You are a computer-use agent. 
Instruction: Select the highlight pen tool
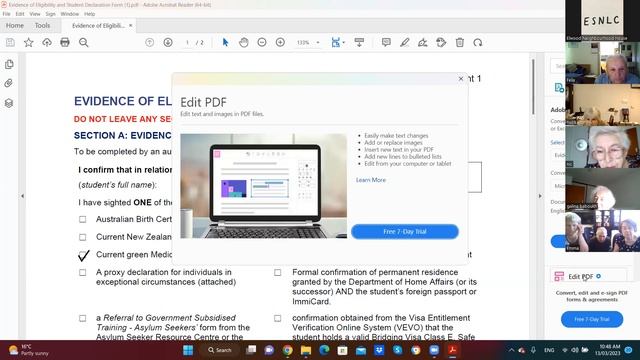404,42
